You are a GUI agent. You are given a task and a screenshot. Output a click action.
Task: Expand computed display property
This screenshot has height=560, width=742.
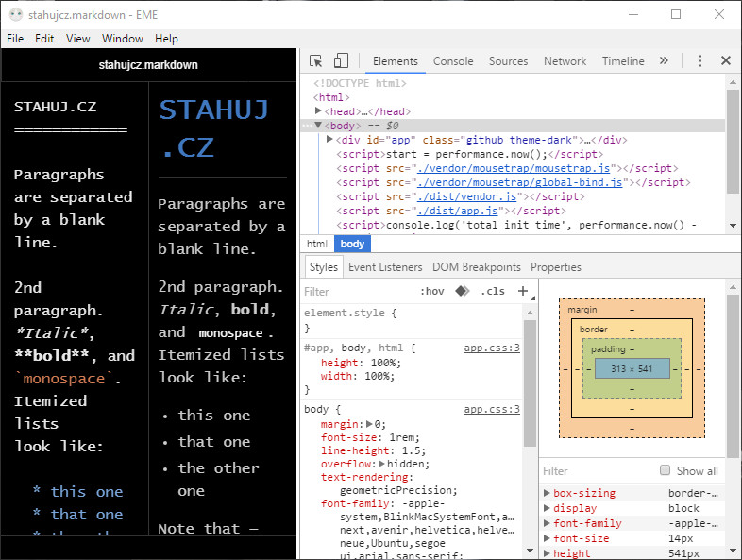547,508
